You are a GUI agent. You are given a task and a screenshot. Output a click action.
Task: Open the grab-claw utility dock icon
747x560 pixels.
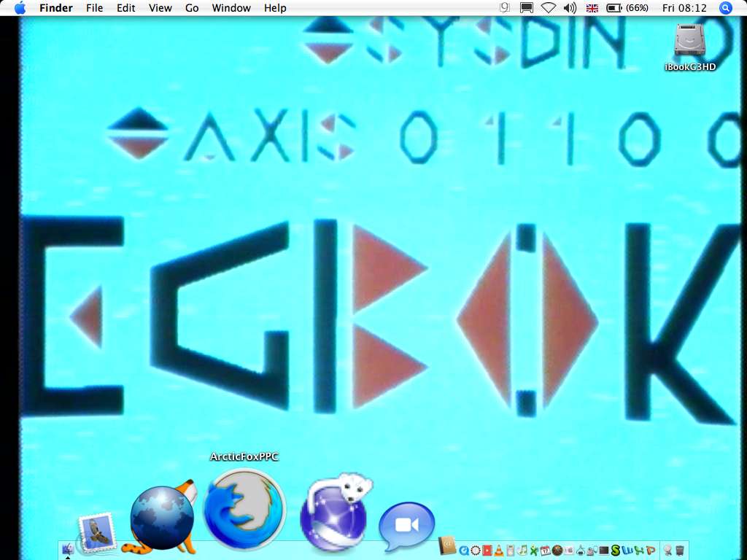tap(581, 550)
